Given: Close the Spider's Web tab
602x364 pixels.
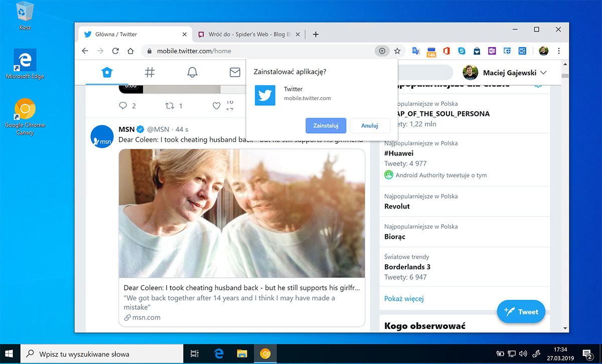Looking at the screenshot, I should [298, 35].
